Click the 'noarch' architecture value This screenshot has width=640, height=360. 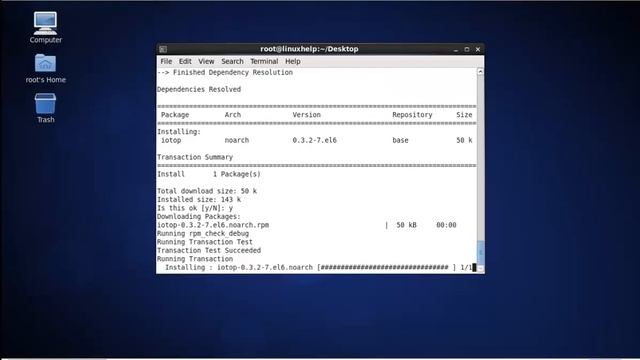[237, 140]
